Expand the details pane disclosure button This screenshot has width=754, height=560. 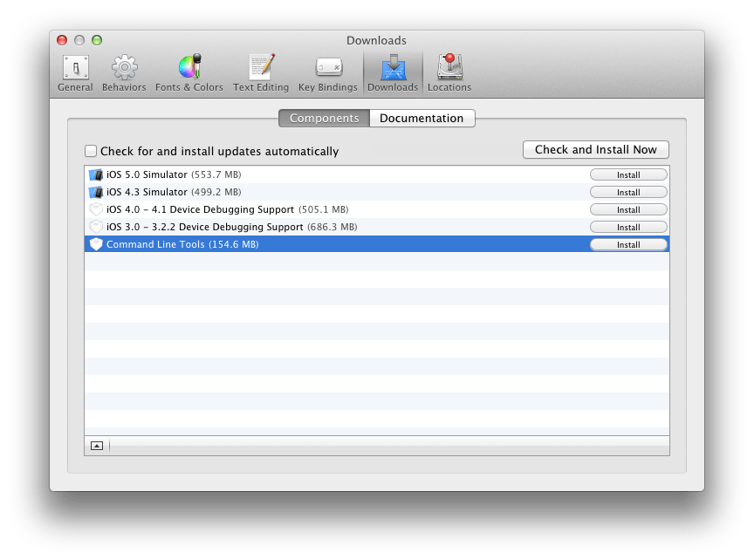click(x=97, y=445)
